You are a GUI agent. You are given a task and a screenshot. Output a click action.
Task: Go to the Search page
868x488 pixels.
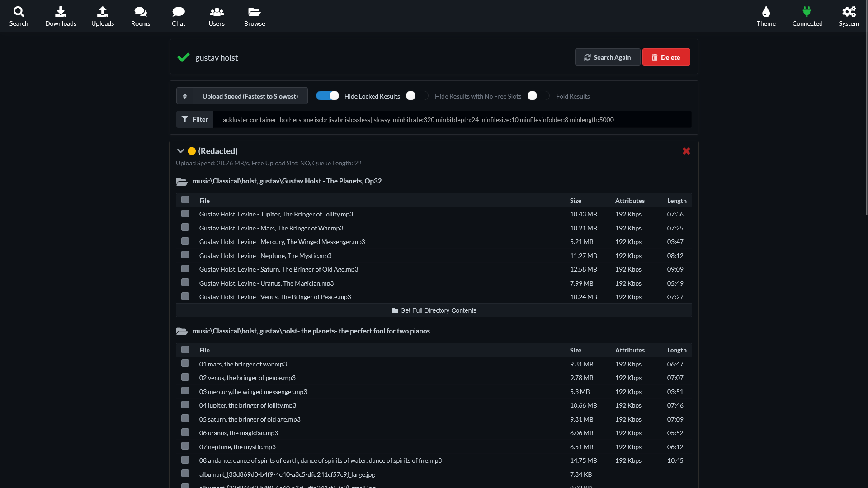(x=19, y=16)
